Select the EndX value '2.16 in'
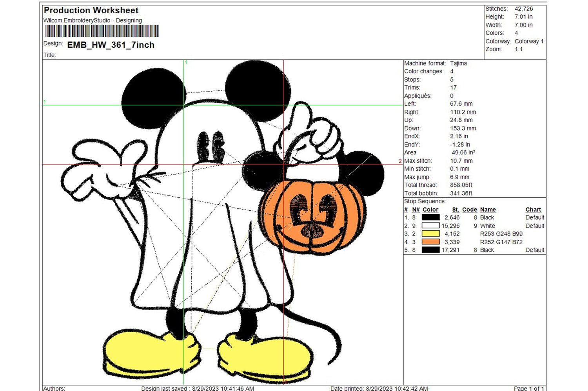The width and height of the screenshot is (588, 391). (x=459, y=136)
